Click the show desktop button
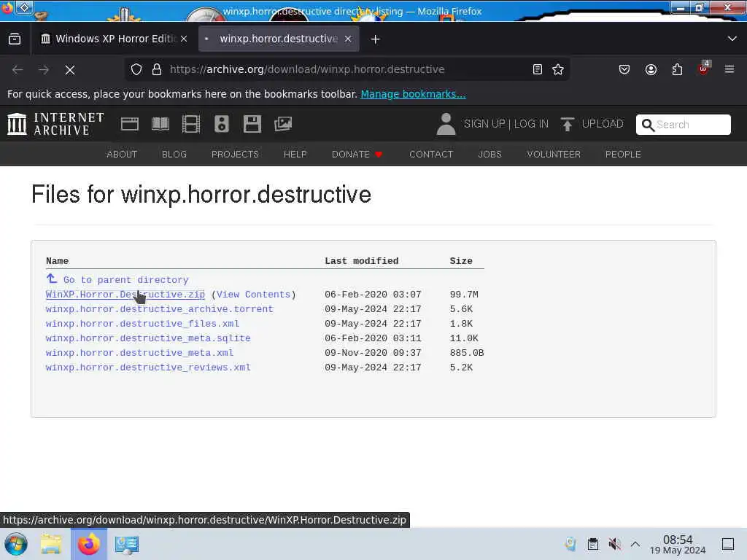747x560 pixels. (x=727, y=544)
